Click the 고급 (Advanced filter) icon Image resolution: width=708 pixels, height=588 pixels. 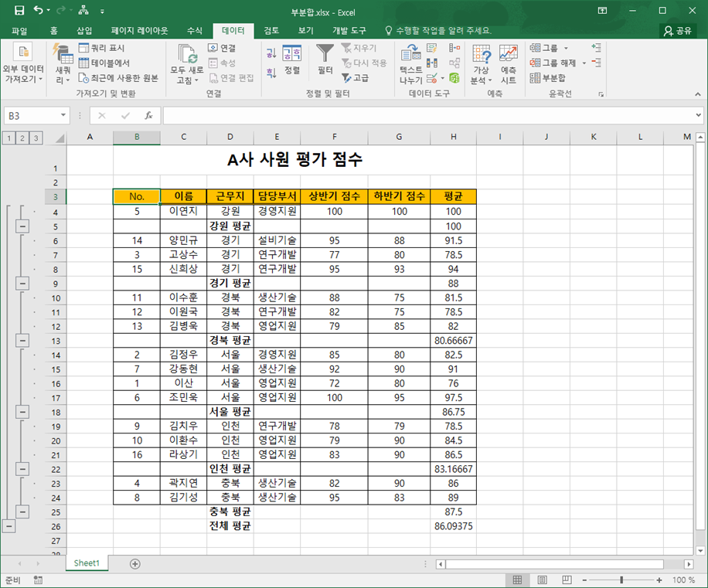coord(346,77)
